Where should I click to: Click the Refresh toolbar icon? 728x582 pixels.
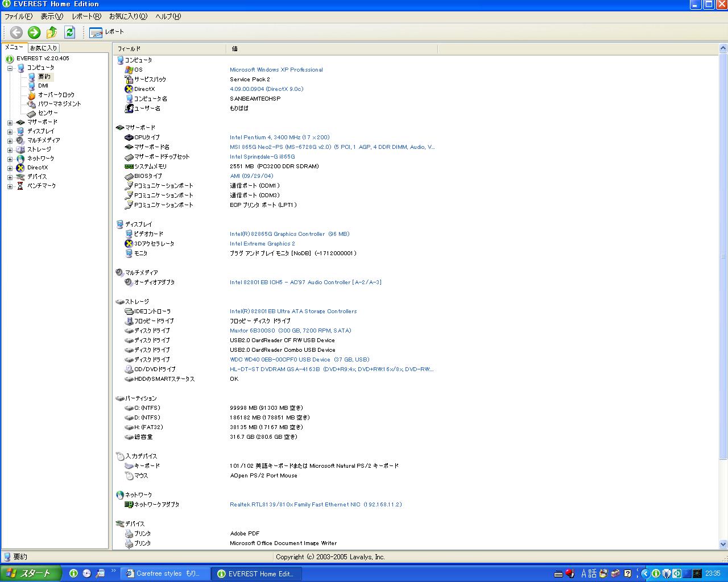69,32
